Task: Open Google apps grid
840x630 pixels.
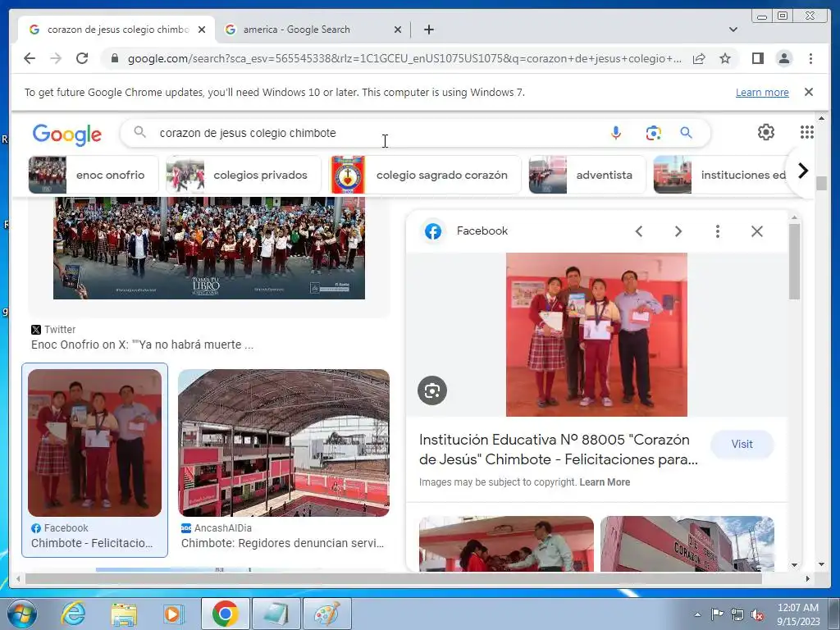Action: pyautogui.click(x=807, y=132)
